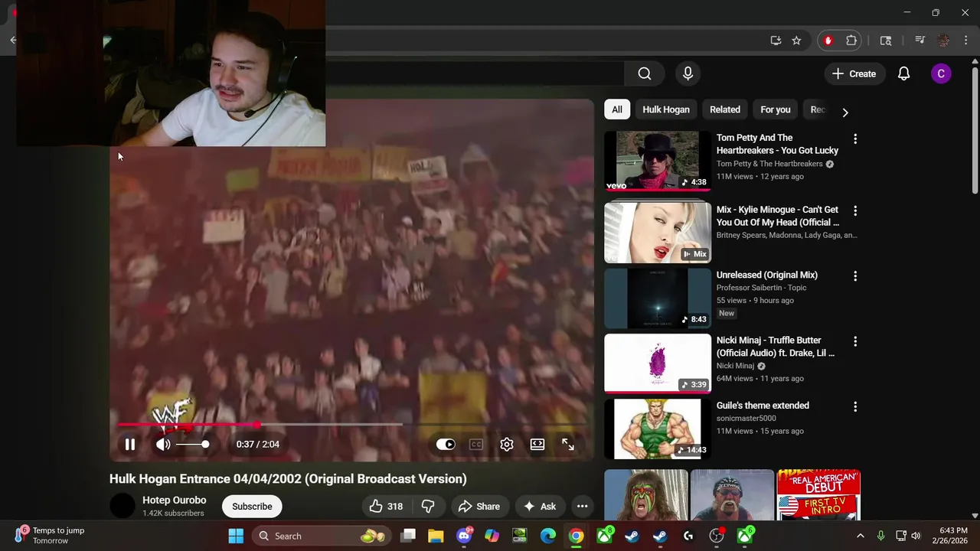Open Chrome three-dot menu
The height and width of the screenshot is (551, 980).
[966, 41]
